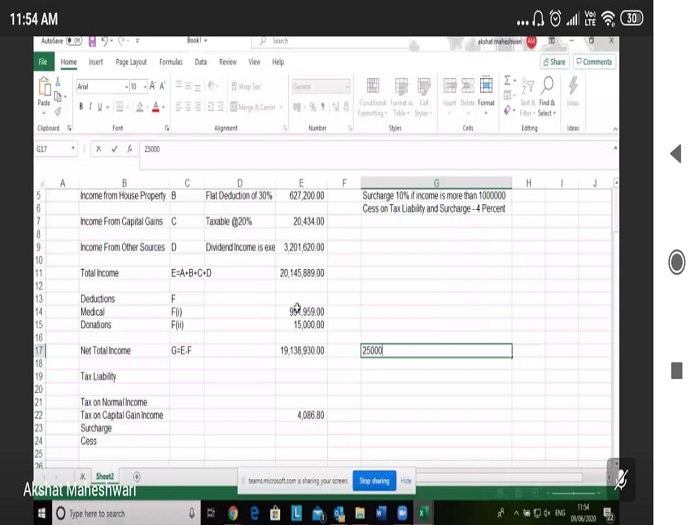The image size is (700, 525).
Task: Open the font size dropdown
Action: (145, 87)
